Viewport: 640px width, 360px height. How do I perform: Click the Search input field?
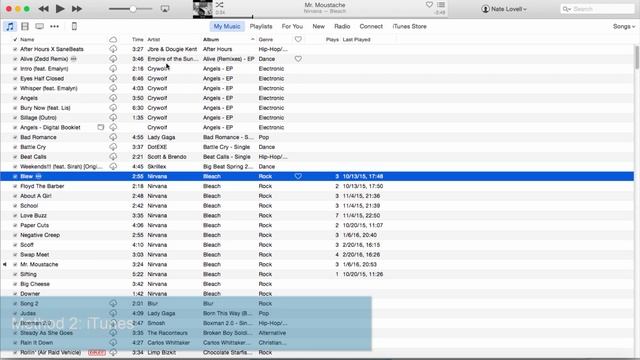(597, 9)
